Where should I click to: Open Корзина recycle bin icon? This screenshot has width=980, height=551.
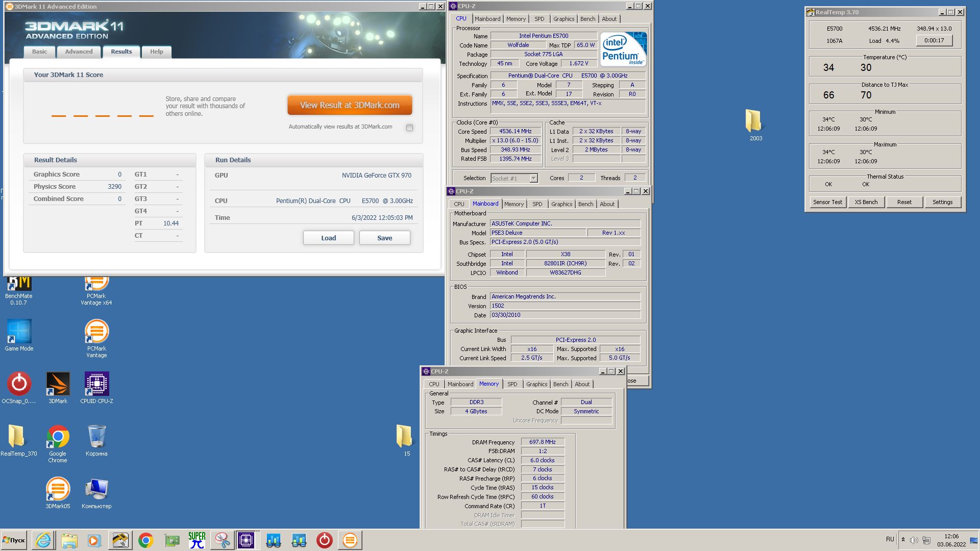[96, 440]
